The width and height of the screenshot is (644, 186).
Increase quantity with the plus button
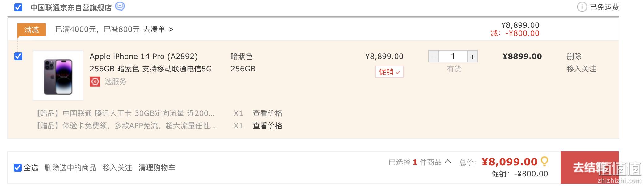click(472, 57)
